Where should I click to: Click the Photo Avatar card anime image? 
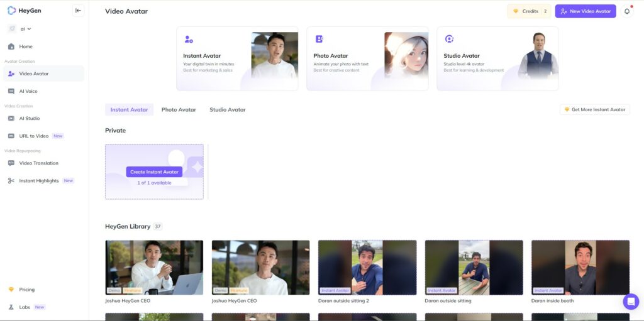406,55
